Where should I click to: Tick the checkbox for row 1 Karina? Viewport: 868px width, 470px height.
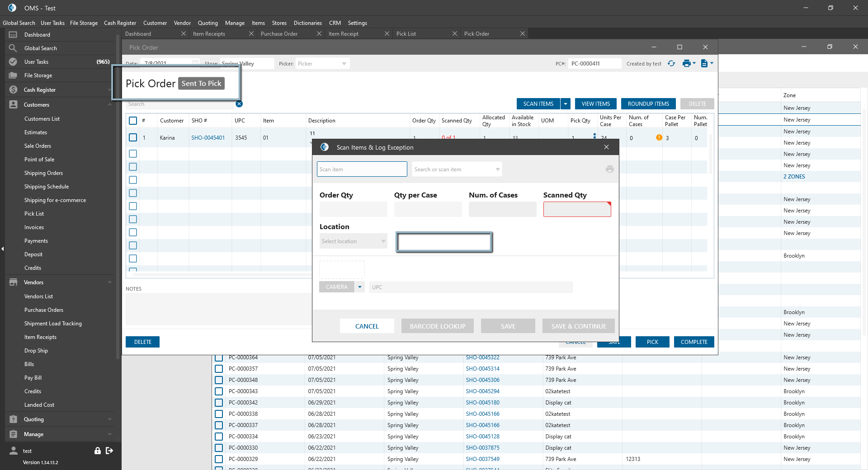[133, 137]
